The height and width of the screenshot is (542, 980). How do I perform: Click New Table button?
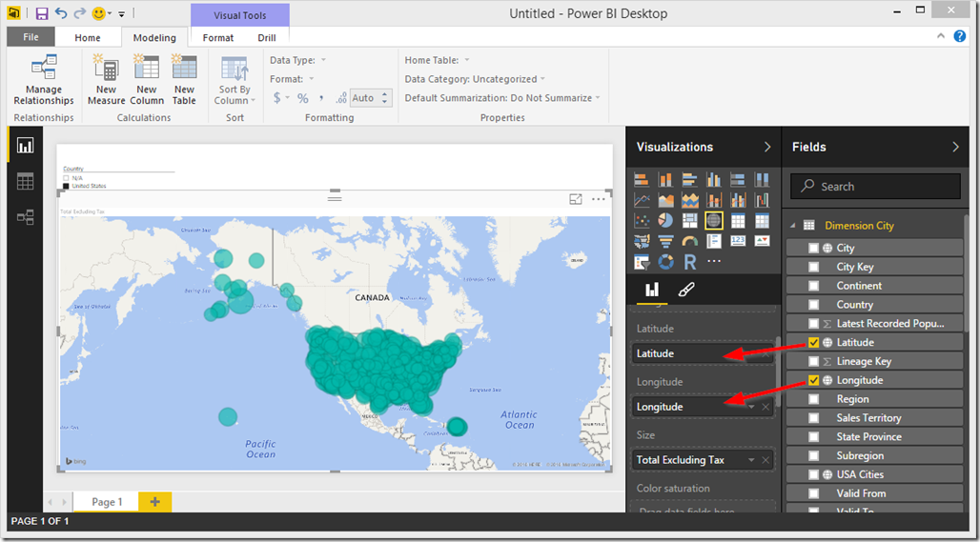[x=184, y=80]
